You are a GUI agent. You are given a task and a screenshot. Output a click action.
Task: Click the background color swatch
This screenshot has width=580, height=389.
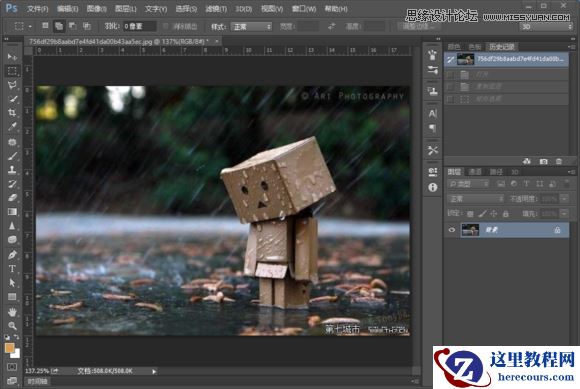click(x=16, y=354)
